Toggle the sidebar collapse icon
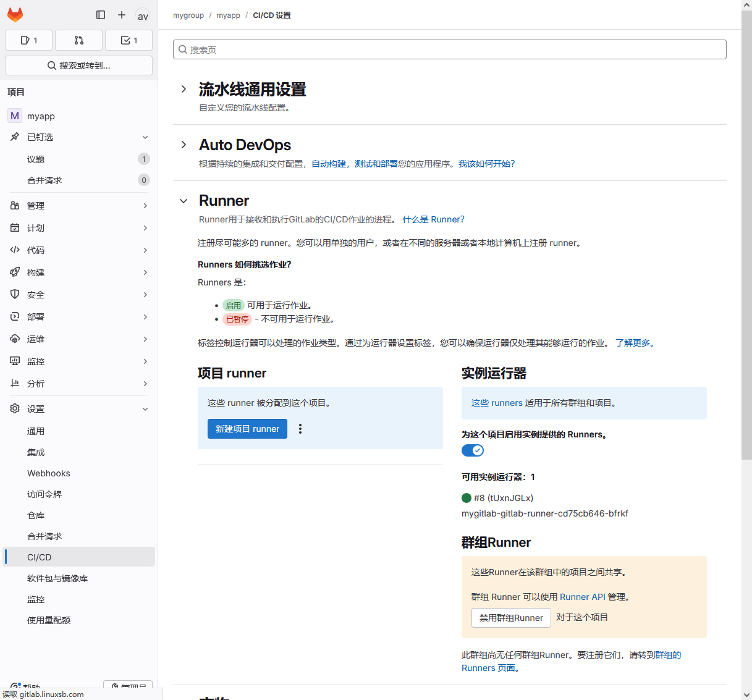The width and height of the screenshot is (752, 700). tap(101, 15)
